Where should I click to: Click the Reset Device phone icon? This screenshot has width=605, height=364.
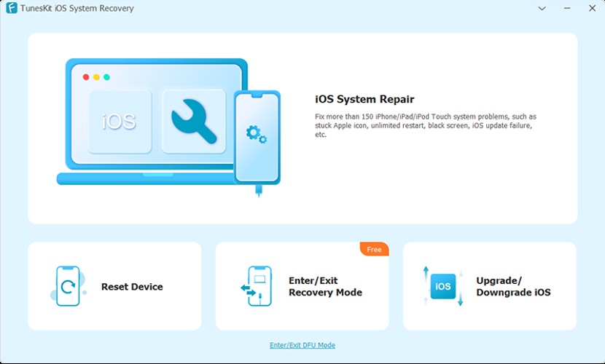[67, 286]
